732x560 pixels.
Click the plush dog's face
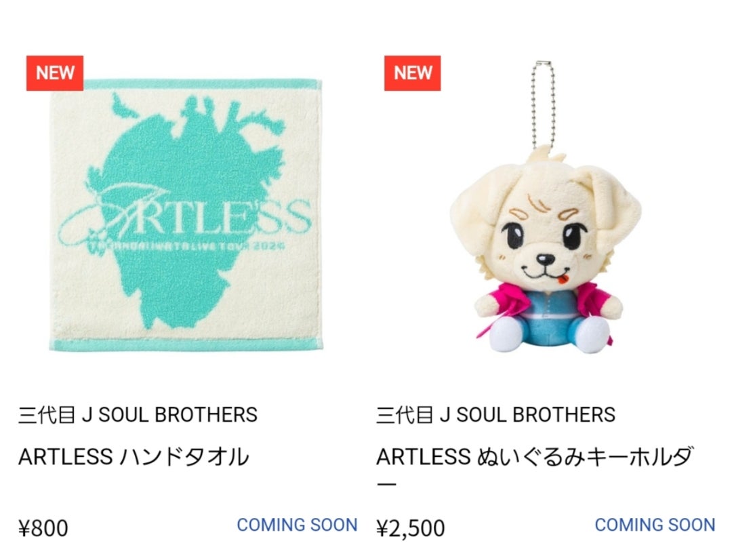point(545,233)
